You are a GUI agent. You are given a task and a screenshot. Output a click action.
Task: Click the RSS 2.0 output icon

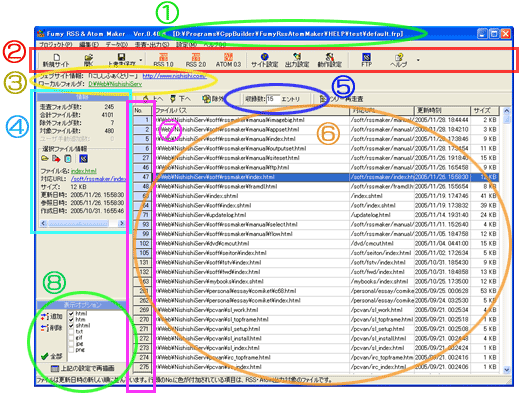coord(196,60)
